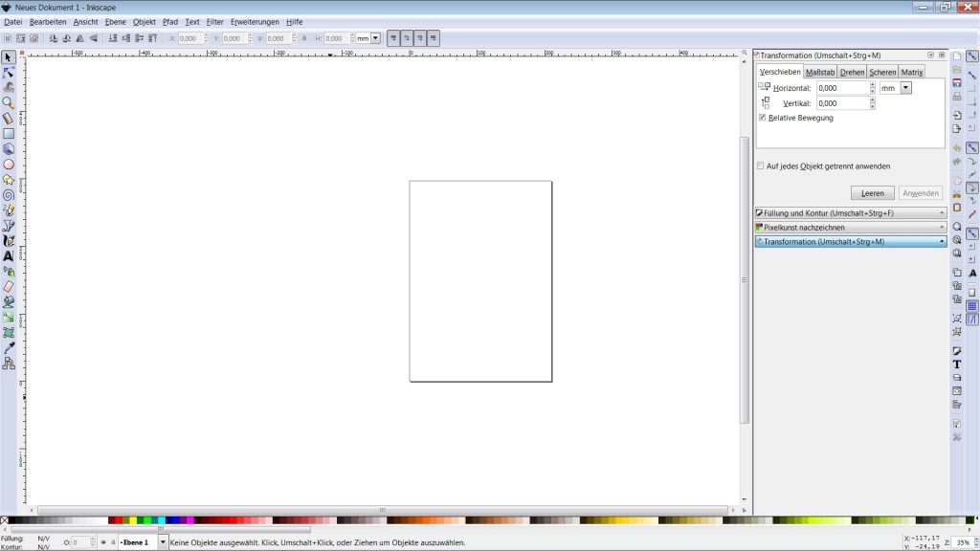Enable Auf jedes Objekt getrennt anwenden
Image resolution: width=980 pixels, height=551 pixels.
point(761,165)
